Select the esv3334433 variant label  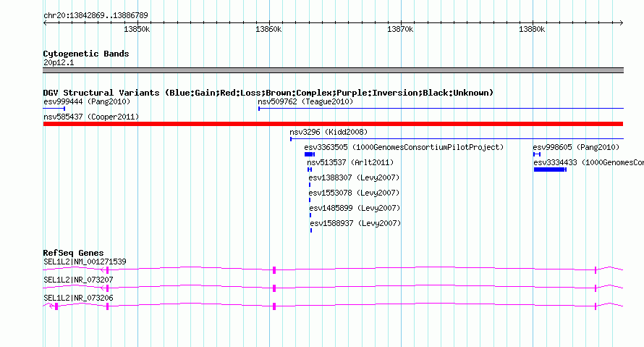coord(588,162)
